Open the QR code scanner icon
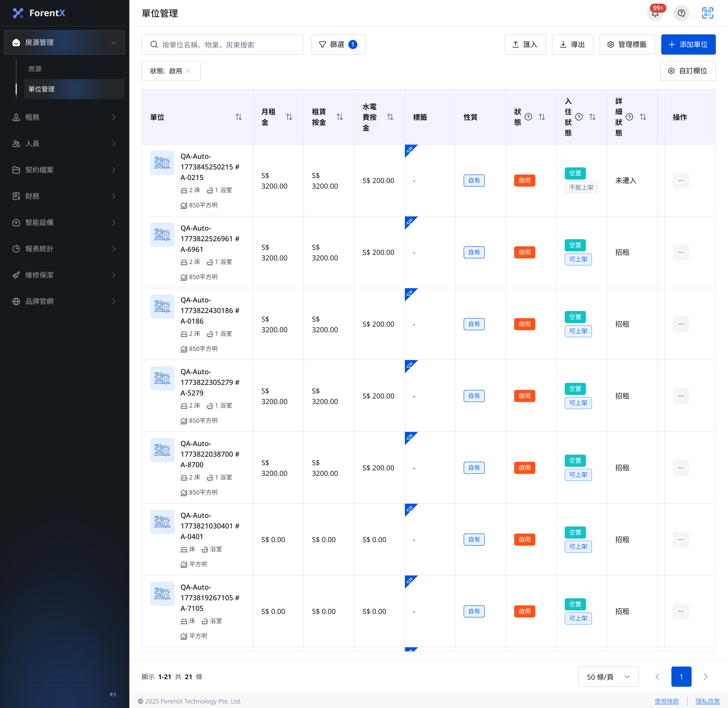Screen dimensions: 728x708 pos(707,13)
